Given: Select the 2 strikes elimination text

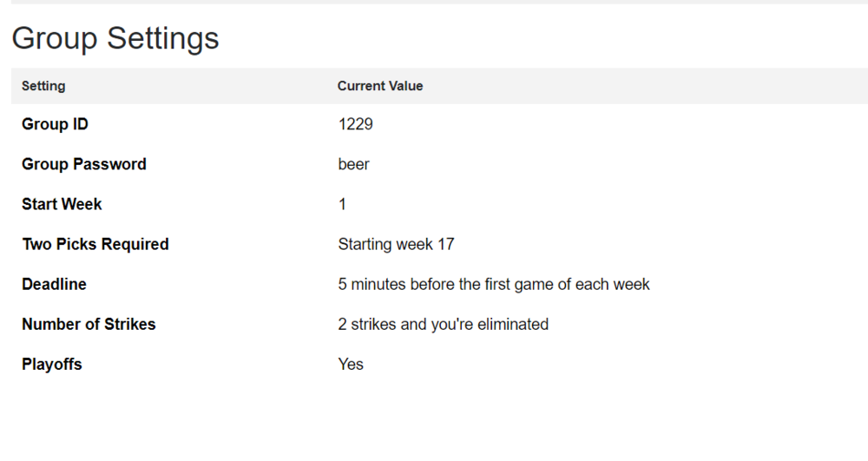Looking at the screenshot, I should [x=444, y=325].
